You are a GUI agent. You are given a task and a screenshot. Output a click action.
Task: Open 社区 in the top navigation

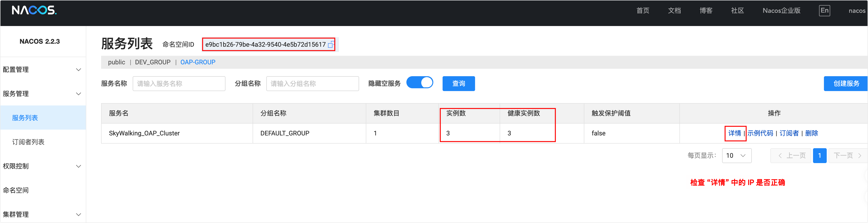[x=737, y=10]
